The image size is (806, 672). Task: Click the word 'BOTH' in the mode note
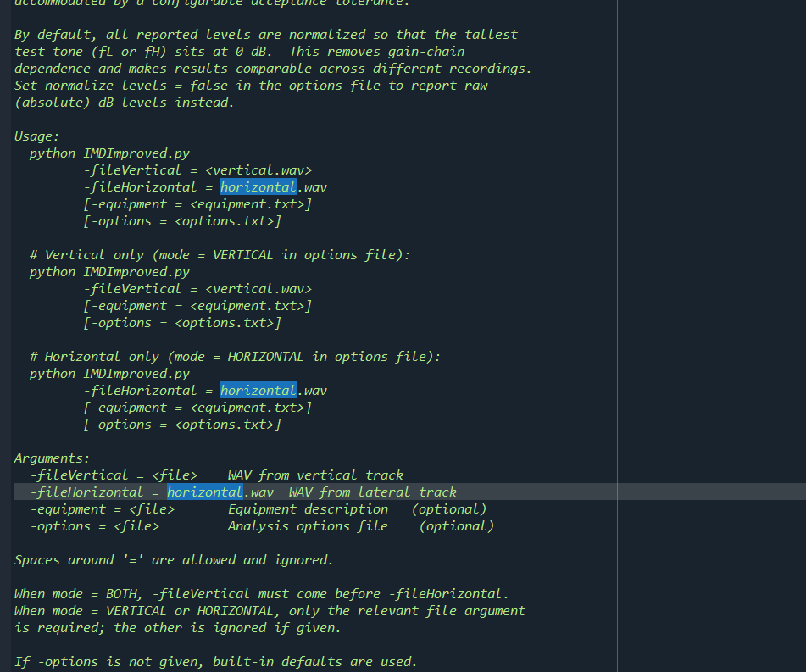click(123, 594)
